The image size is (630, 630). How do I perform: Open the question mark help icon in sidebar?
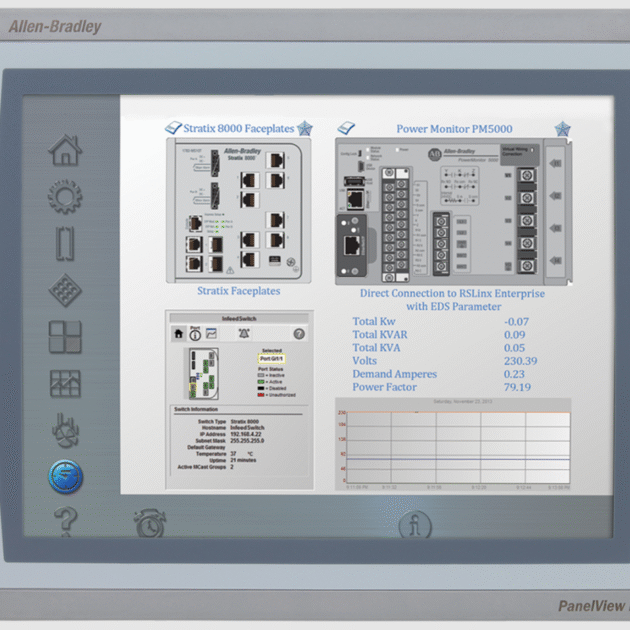[x=65, y=520]
